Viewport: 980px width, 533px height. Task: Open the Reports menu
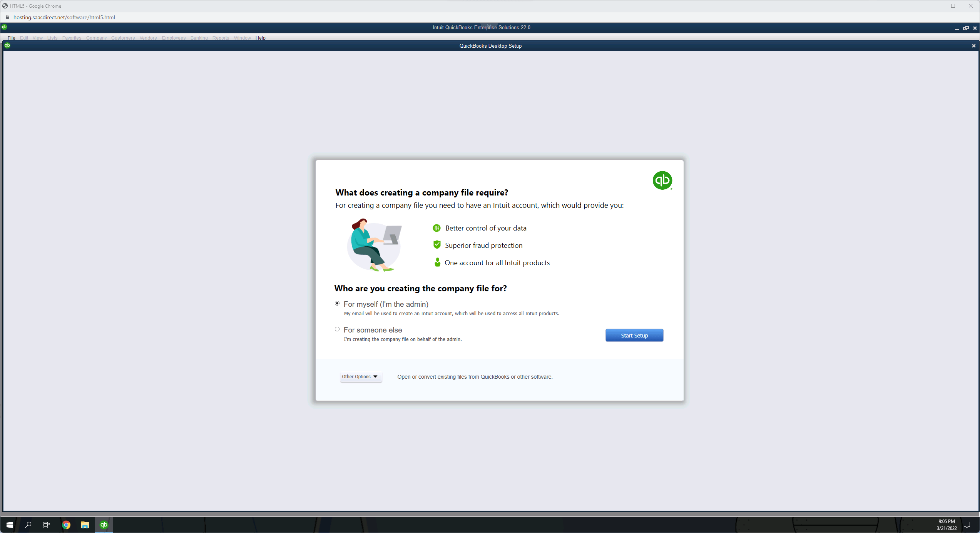click(221, 38)
